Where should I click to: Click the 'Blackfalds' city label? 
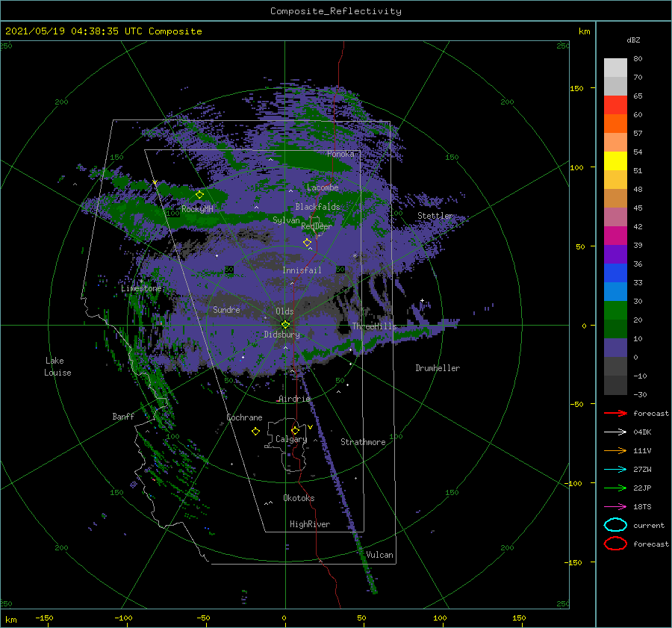tap(317, 207)
